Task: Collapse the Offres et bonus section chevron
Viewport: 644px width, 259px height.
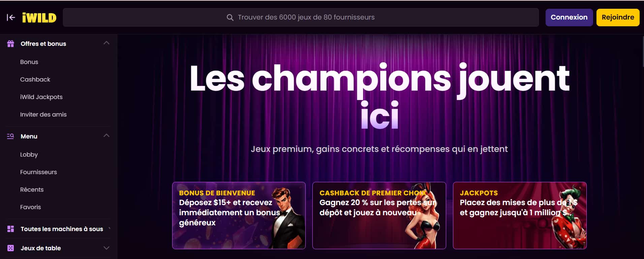Action: [106, 43]
